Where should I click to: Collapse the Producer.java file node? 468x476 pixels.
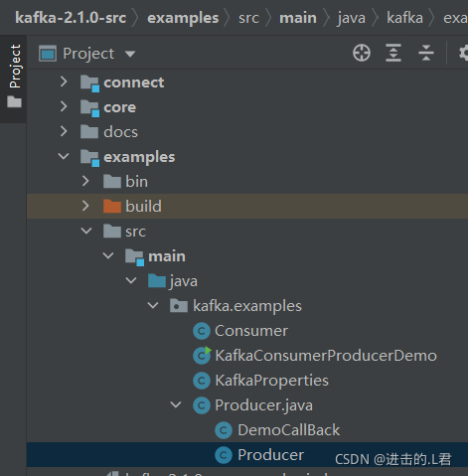pyautogui.click(x=176, y=404)
